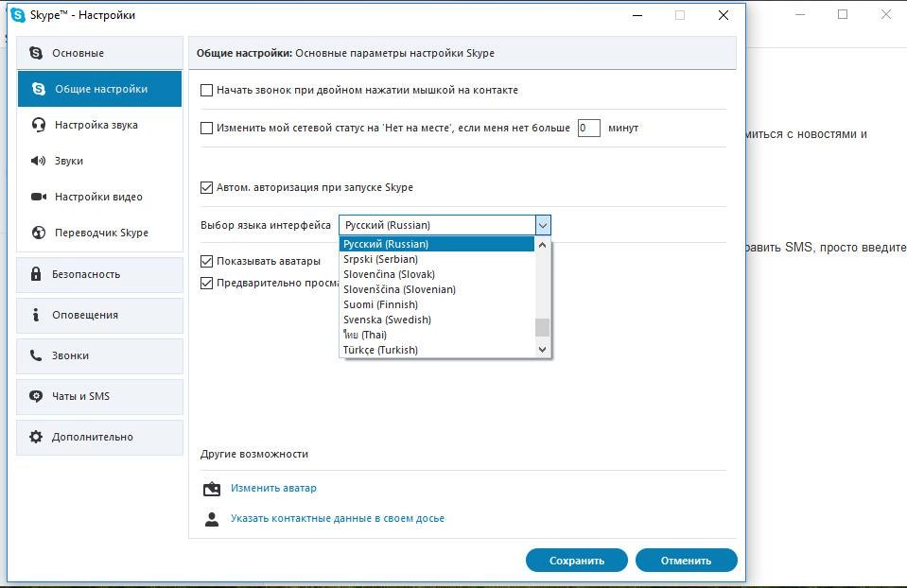This screenshot has width=907, height=588.
Task: Follow the Изменить аватар link
Action: 273,488
